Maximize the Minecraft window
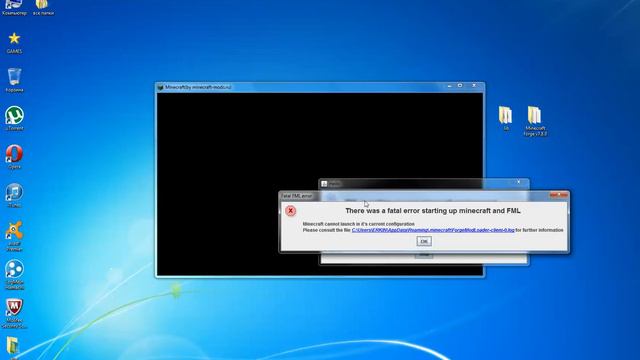640x360 pixels. click(460, 86)
